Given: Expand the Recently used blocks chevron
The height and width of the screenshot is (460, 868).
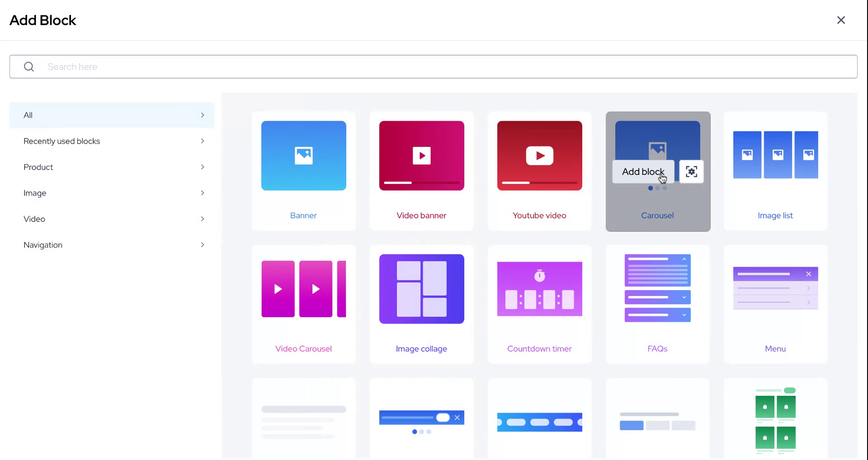Looking at the screenshot, I should point(203,141).
